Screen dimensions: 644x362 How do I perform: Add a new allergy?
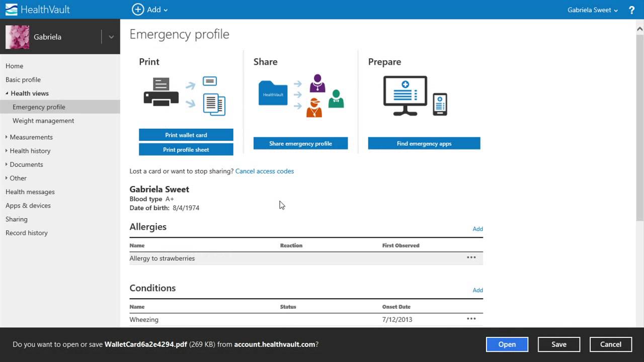pyautogui.click(x=477, y=229)
